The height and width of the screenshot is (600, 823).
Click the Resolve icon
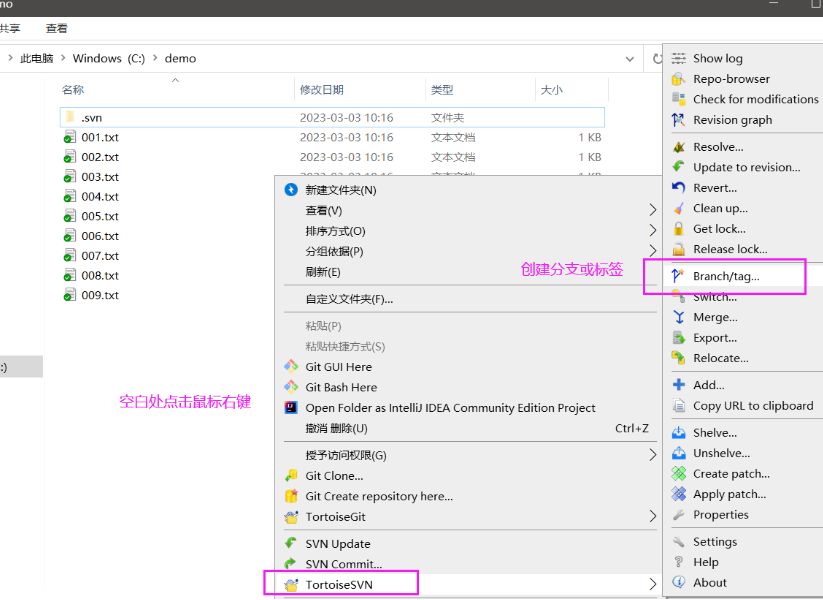[679, 147]
